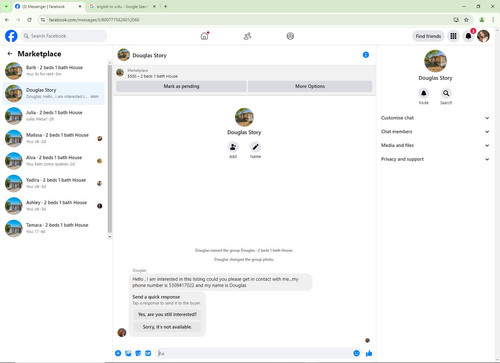Click the Facebook logo icon
The width and height of the screenshot is (500, 363).
point(11,36)
